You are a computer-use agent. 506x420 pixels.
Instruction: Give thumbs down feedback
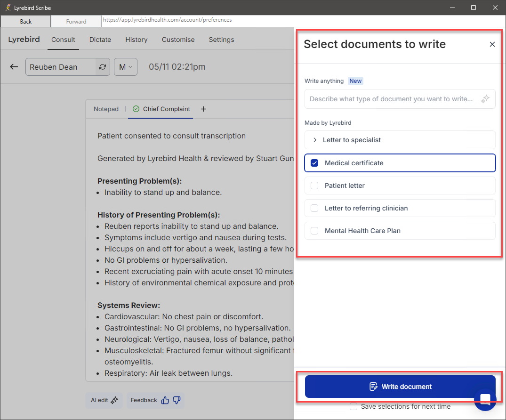(177, 400)
